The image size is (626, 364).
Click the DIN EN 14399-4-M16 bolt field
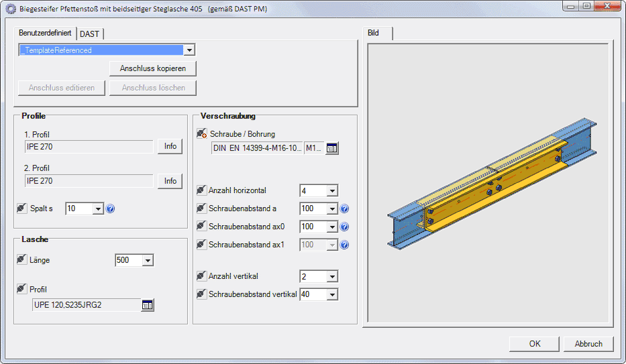pyautogui.click(x=257, y=148)
